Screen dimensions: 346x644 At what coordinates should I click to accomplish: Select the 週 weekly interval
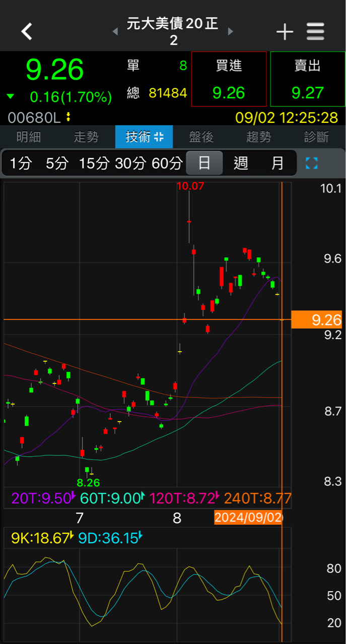[x=241, y=163]
